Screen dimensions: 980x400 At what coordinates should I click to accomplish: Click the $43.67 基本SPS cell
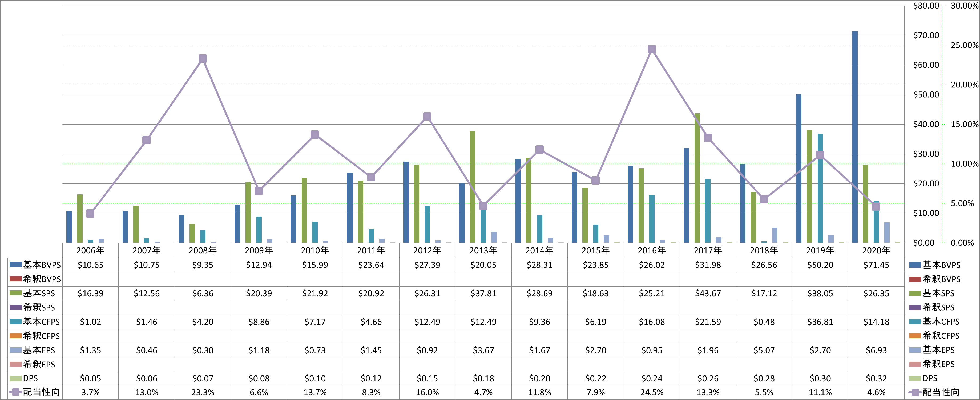[x=708, y=293]
